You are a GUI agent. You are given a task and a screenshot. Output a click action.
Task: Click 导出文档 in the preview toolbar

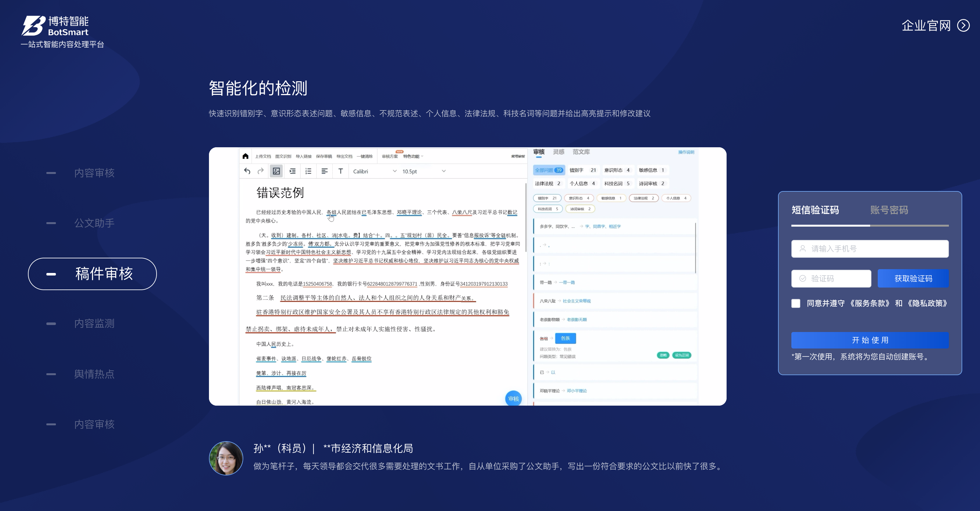344,156
